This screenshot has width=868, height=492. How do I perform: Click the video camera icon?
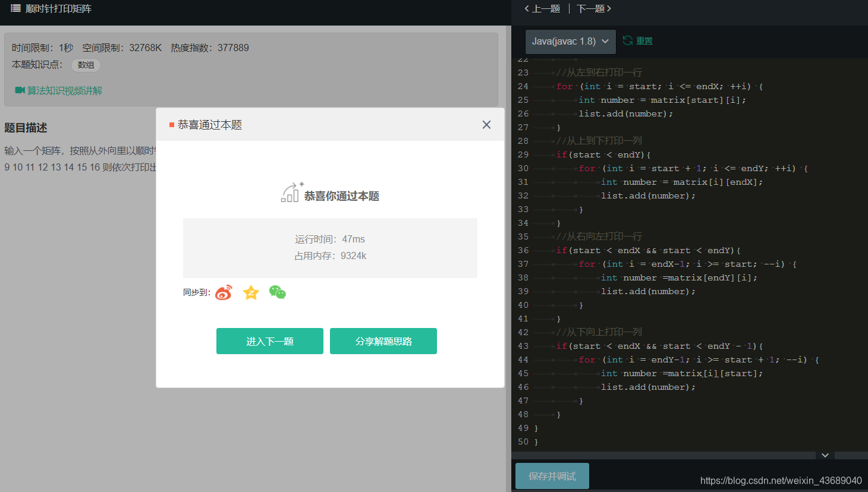click(x=20, y=90)
